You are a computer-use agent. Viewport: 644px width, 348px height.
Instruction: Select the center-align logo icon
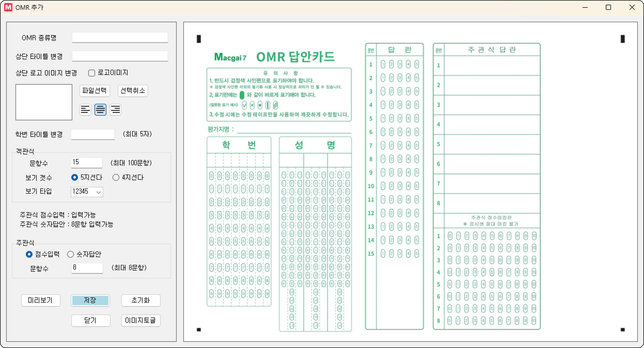[x=100, y=110]
